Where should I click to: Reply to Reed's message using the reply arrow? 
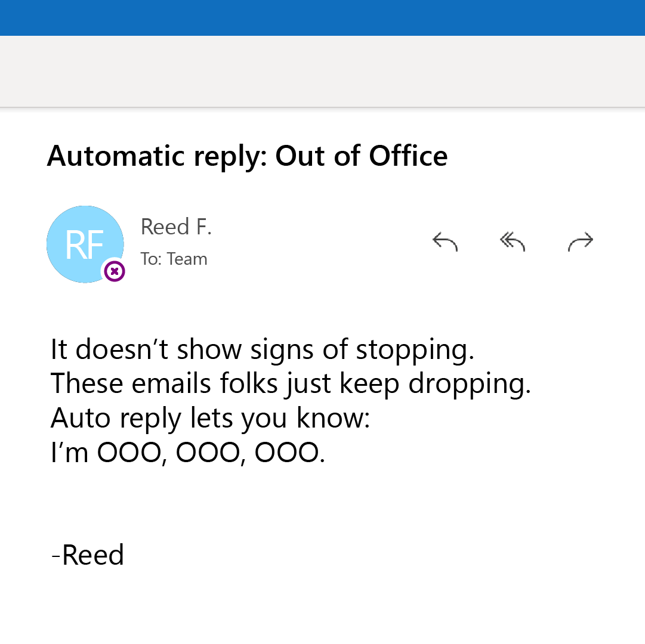(445, 241)
